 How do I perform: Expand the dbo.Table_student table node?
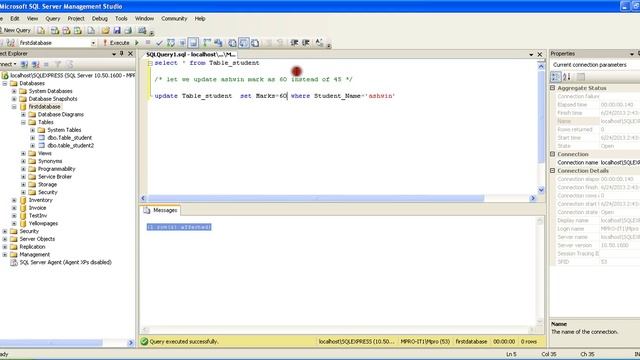click(x=33, y=138)
